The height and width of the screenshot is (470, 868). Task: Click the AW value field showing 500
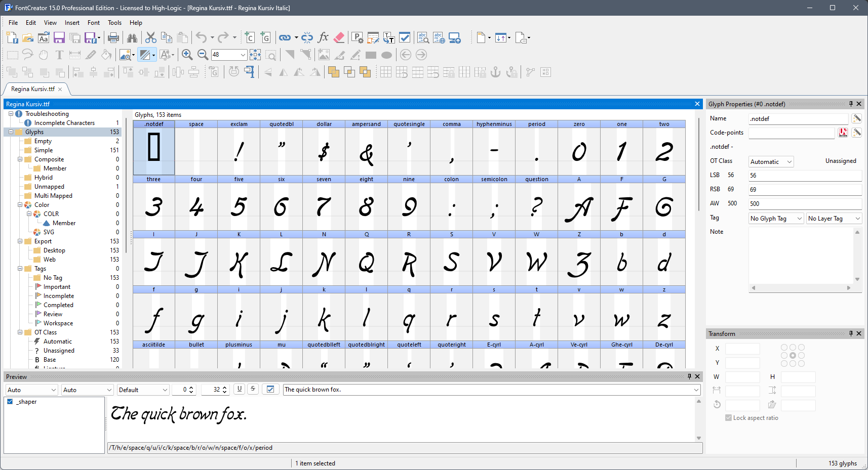click(x=805, y=204)
